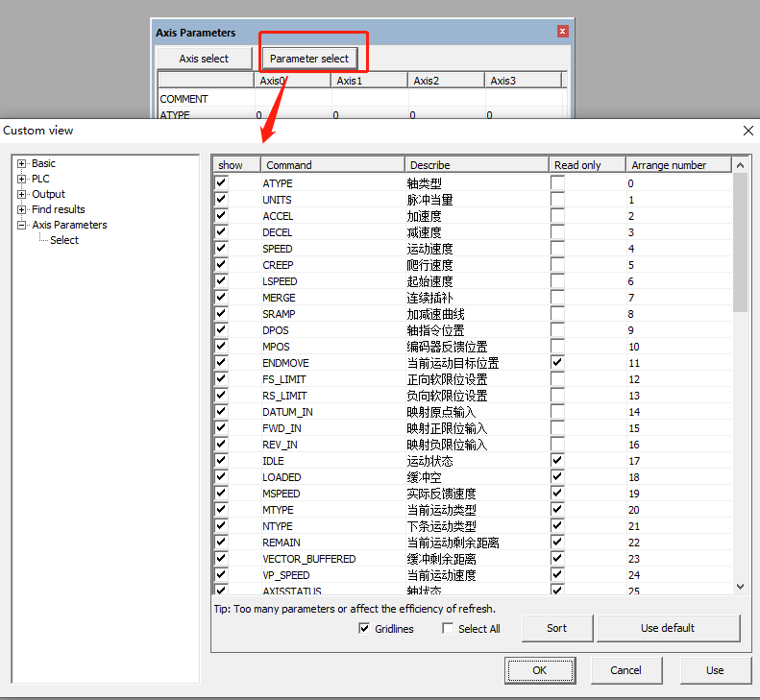760x700 pixels.
Task: Click the Use default button
Action: (668, 628)
